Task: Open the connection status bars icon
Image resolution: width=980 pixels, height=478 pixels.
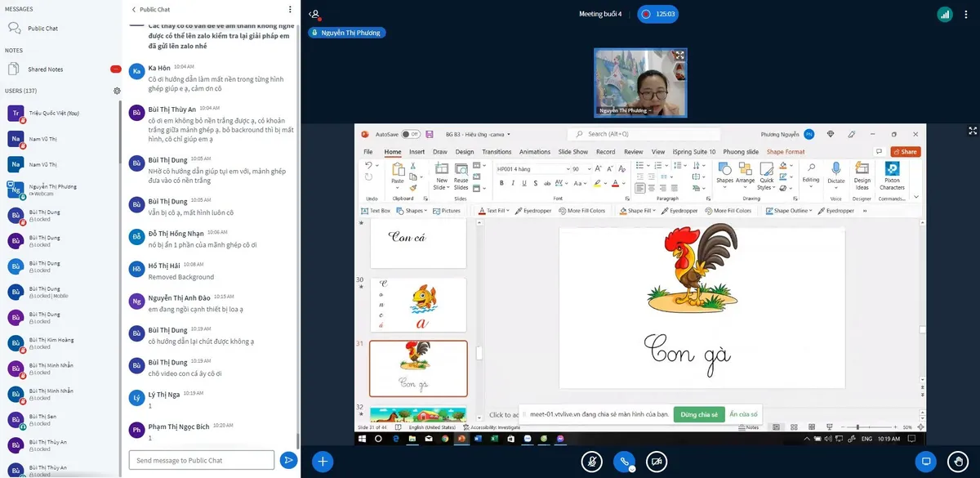Action: click(x=945, y=14)
